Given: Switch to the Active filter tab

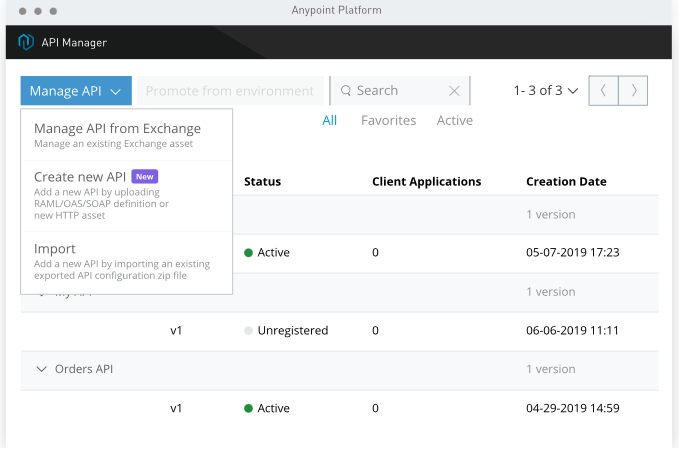Looking at the screenshot, I should (454, 120).
